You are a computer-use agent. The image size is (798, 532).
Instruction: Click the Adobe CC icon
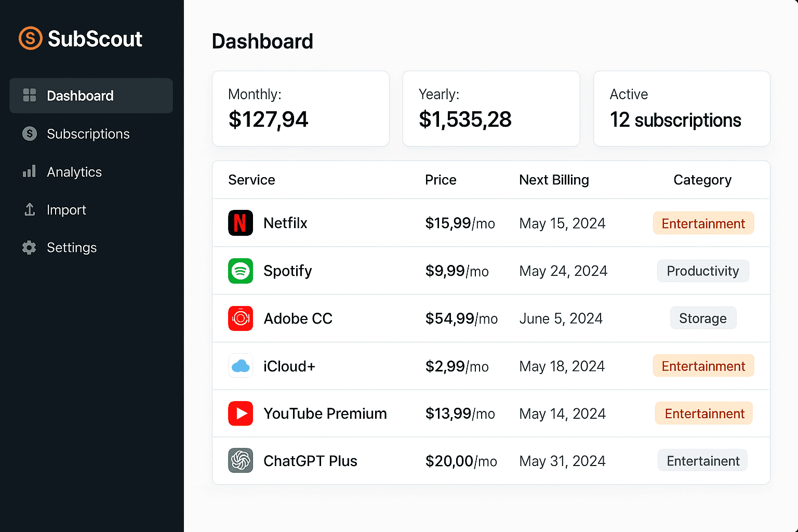pyautogui.click(x=241, y=318)
